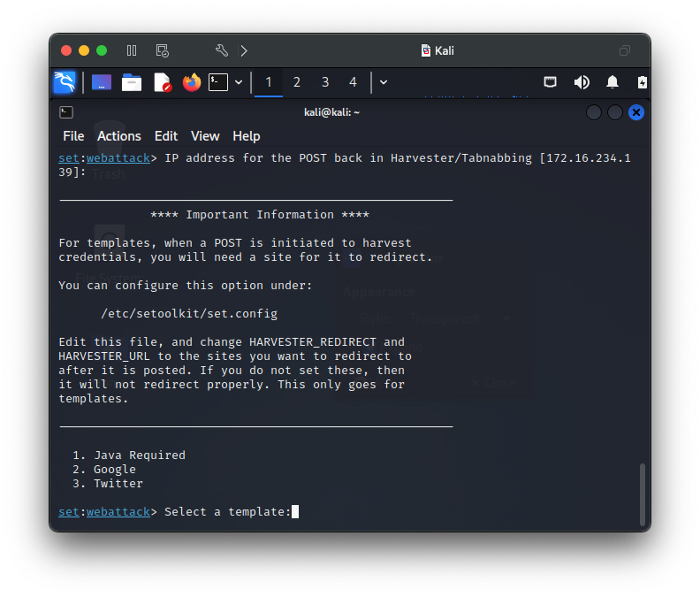
Task: Switch to workspace 2
Action: tap(297, 82)
